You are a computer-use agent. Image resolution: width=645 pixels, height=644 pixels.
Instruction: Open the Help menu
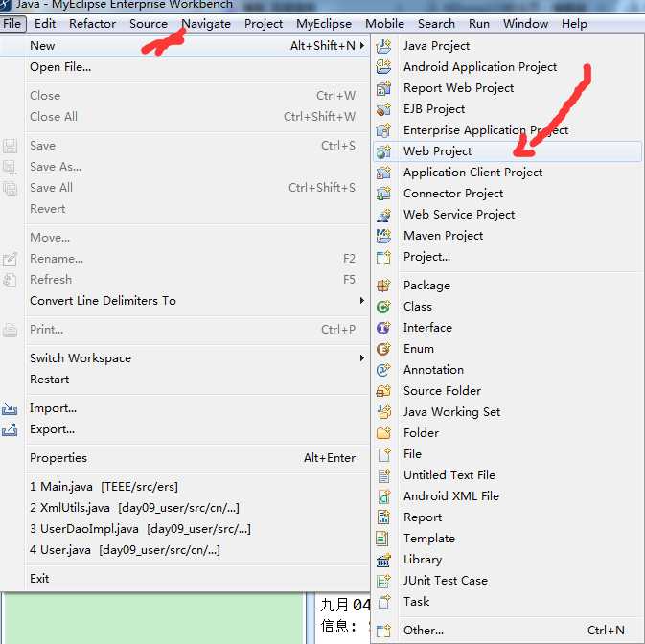[574, 24]
